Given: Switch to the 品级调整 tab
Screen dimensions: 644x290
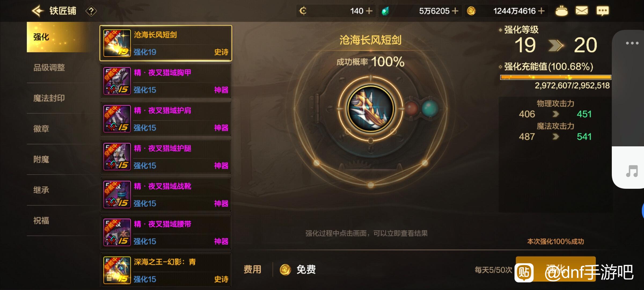Looking at the screenshot, I should tap(49, 67).
